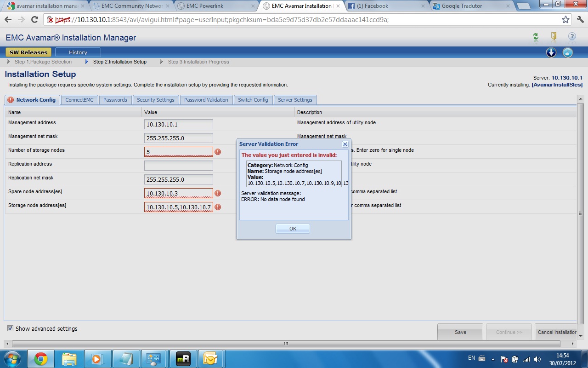Click Chrome wrench settings icon
Screen dimensions: 588x368
(x=580, y=20)
